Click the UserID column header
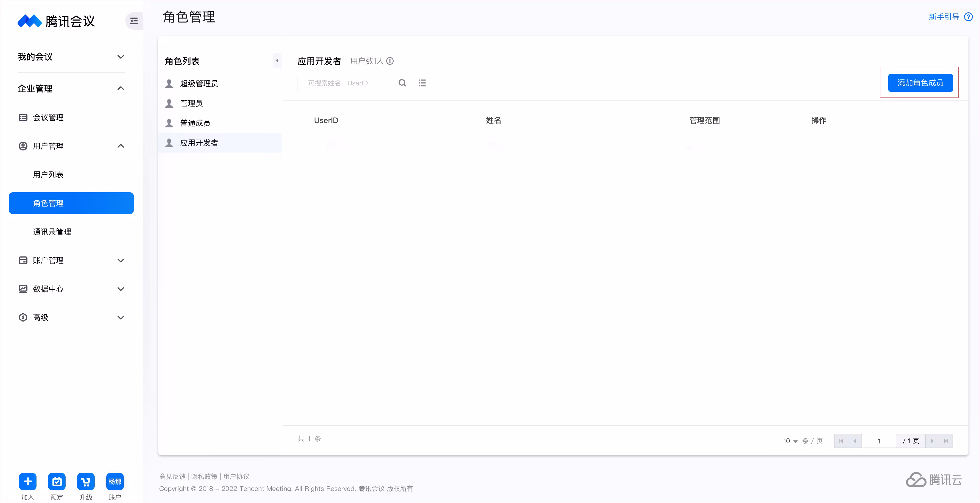 326,120
